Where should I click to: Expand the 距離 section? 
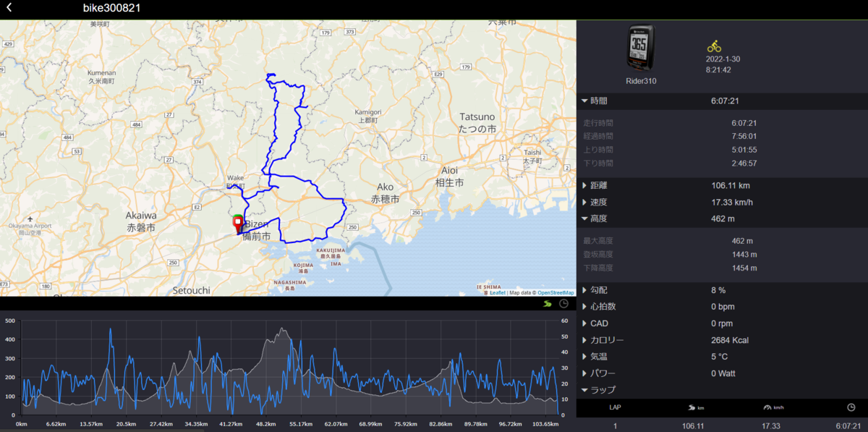[x=584, y=185]
